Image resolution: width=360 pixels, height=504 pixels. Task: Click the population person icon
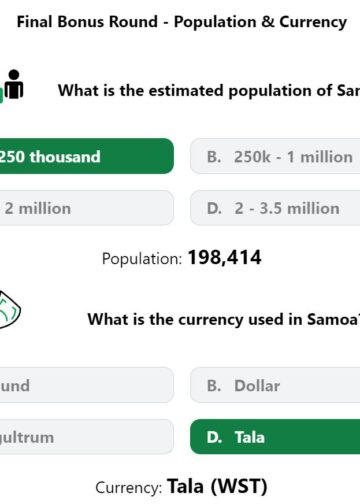pyautogui.click(x=13, y=85)
